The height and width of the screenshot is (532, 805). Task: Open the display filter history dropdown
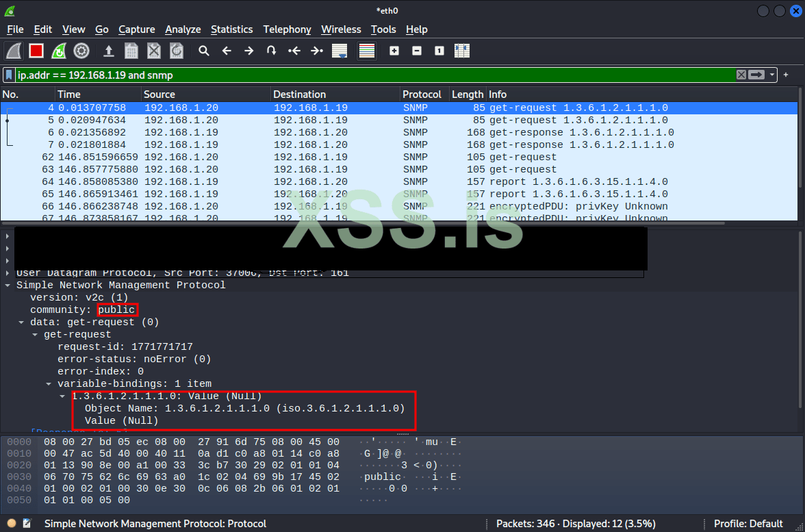click(x=771, y=75)
